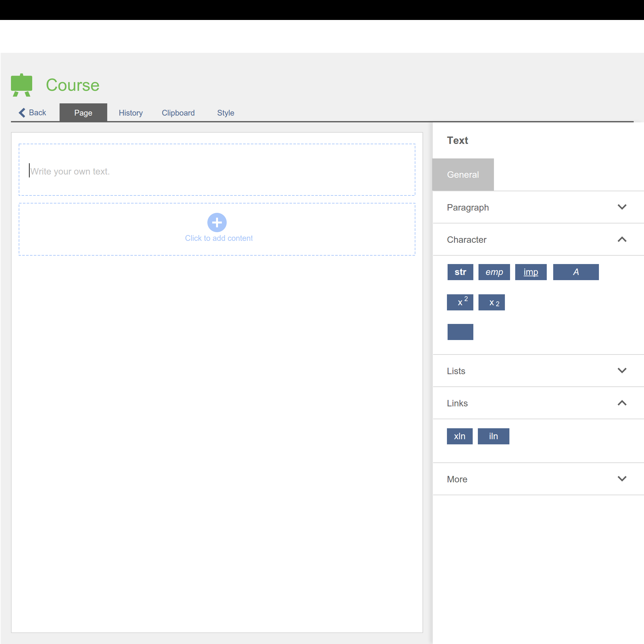
Task: Go Back using the Back link
Action: tap(33, 113)
